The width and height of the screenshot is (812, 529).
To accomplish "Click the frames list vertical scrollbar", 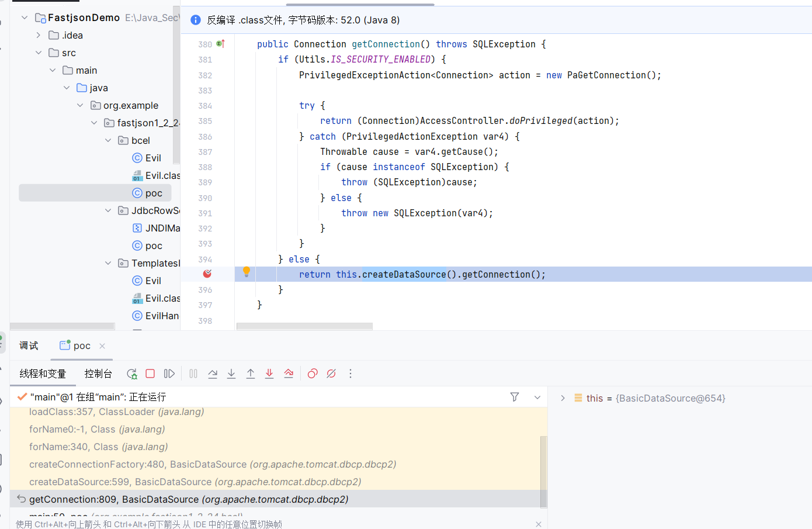I will tap(544, 471).
